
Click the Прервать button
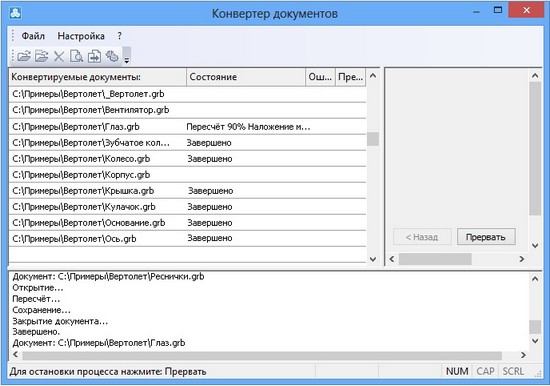click(x=486, y=237)
